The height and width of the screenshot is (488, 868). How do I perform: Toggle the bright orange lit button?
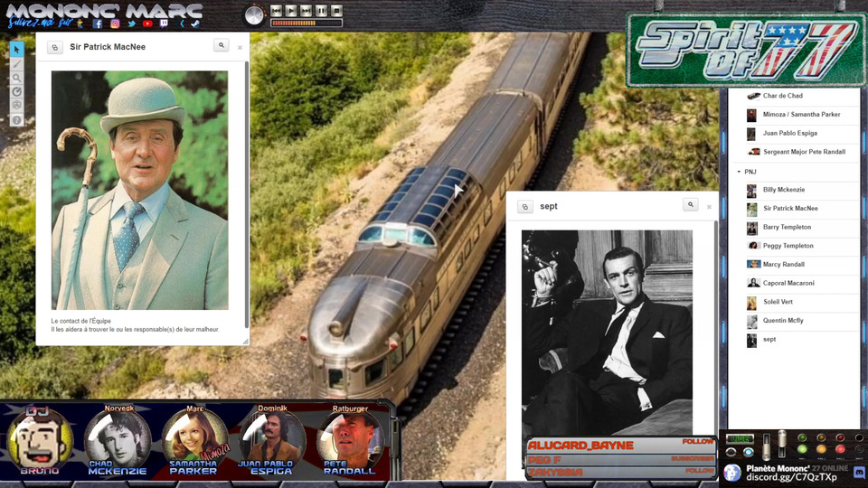(x=821, y=449)
